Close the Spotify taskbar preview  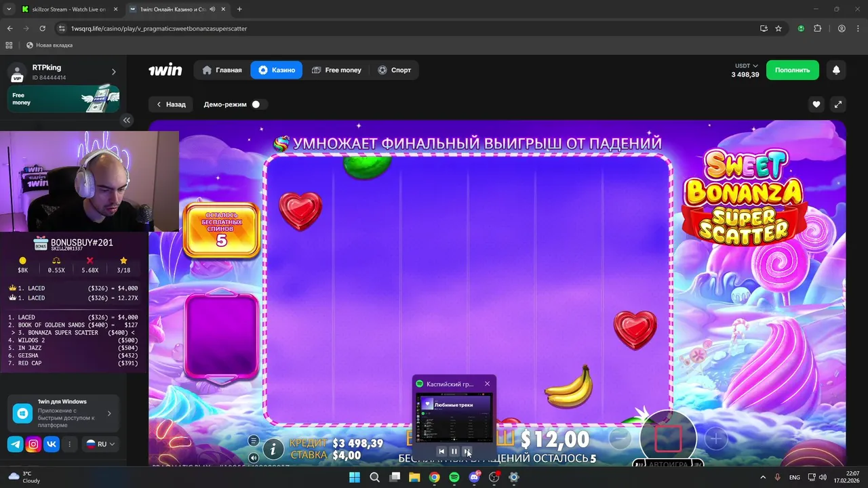tap(487, 384)
